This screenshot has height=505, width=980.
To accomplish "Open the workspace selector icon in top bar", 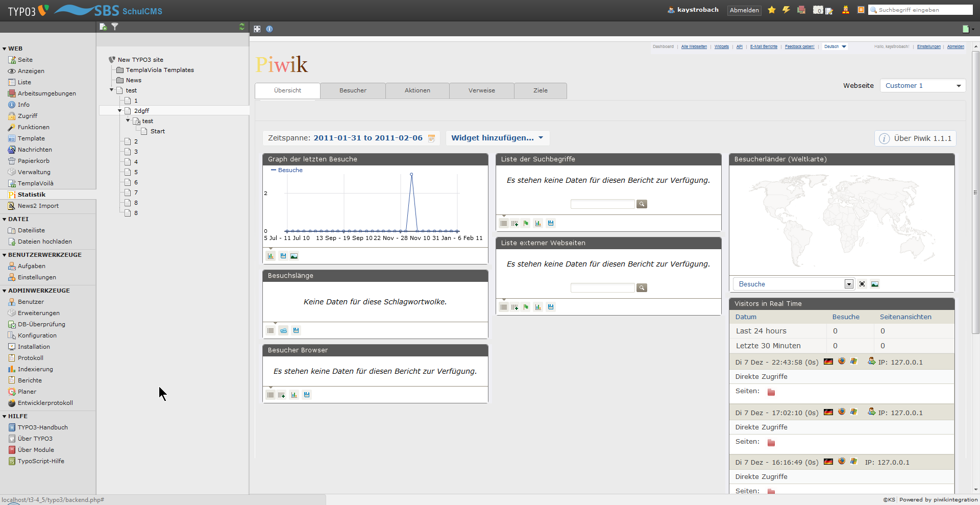I will [x=801, y=10].
